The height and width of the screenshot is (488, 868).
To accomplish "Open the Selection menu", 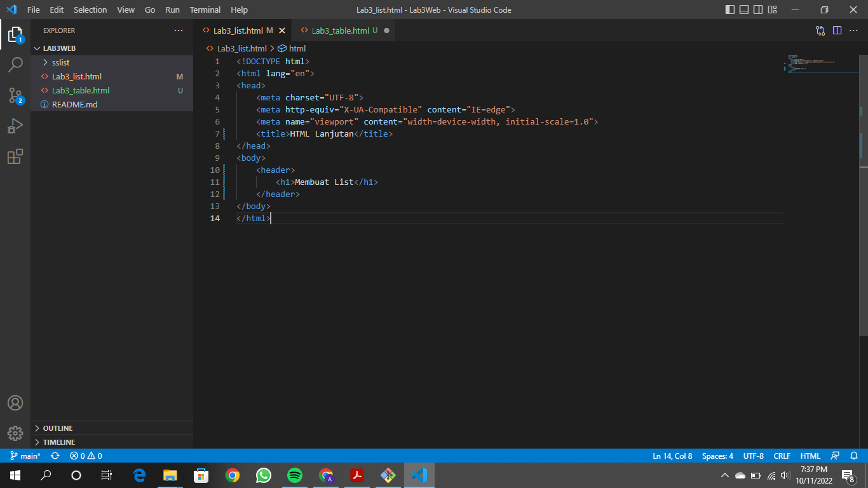I will click(x=90, y=10).
